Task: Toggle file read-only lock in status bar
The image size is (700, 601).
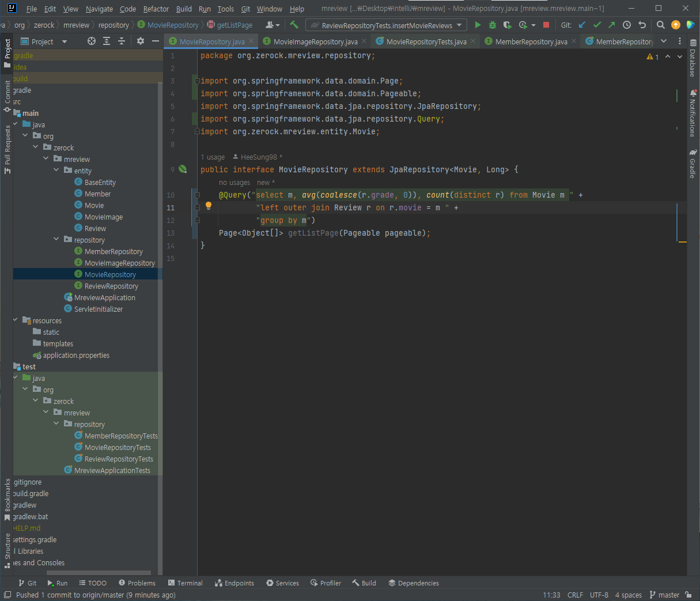Action: [x=688, y=595]
